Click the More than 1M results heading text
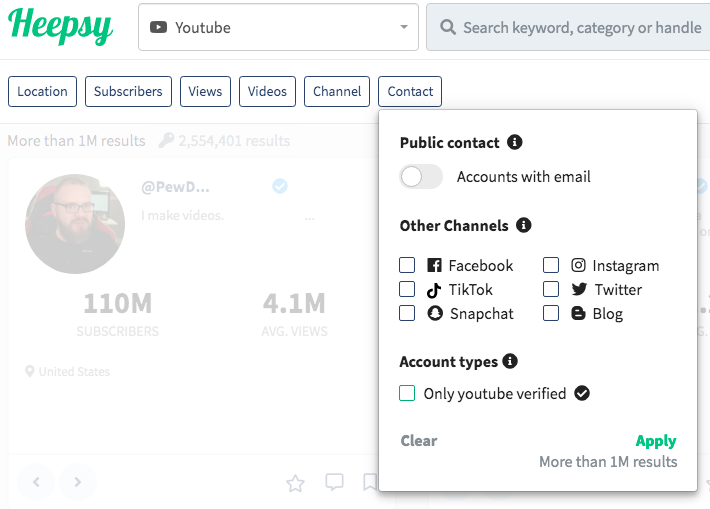Screen dimensions: 710x509 pyautogui.click(x=77, y=141)
